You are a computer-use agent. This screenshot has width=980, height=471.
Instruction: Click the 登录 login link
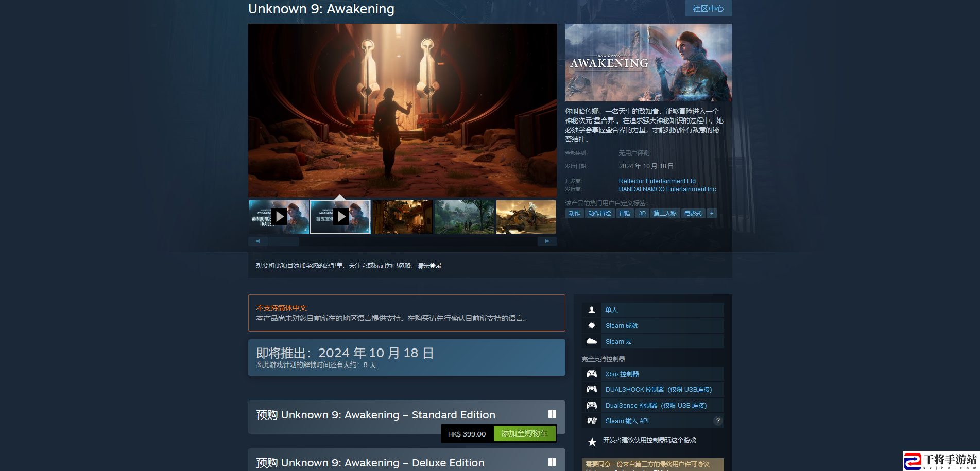[x=436, y=266]
